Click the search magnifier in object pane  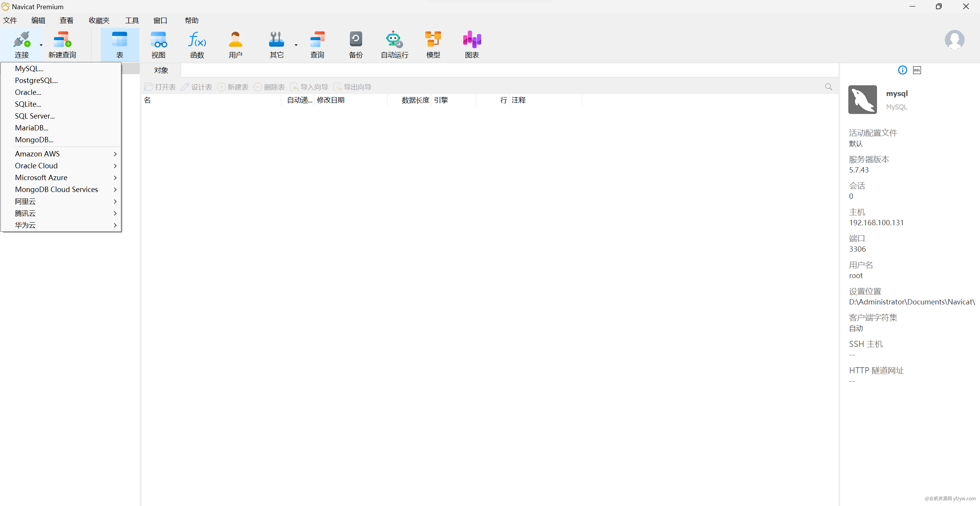coord(828,87)
